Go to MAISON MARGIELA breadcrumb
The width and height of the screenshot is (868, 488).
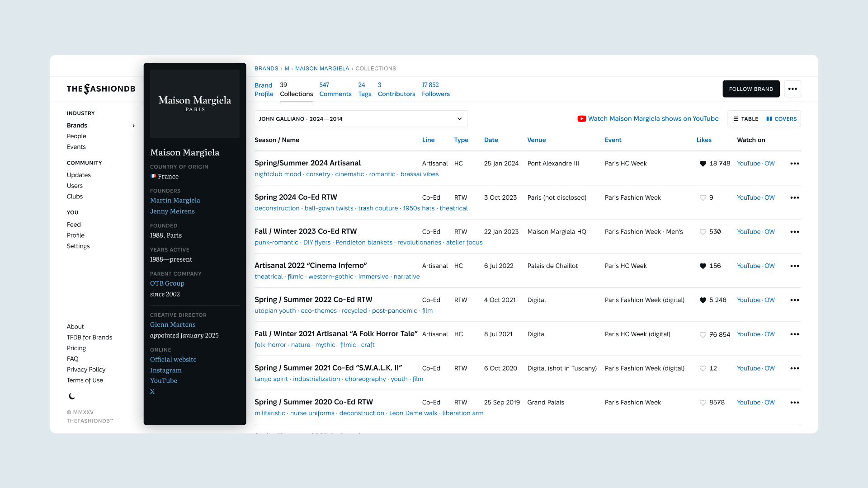click(322, 69)
